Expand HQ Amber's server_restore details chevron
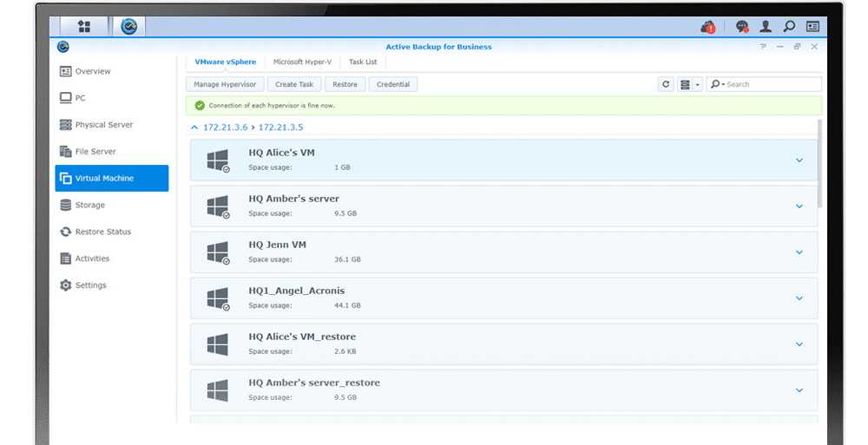The width and height of the screenshot is (868, 445). click(799, 390)
